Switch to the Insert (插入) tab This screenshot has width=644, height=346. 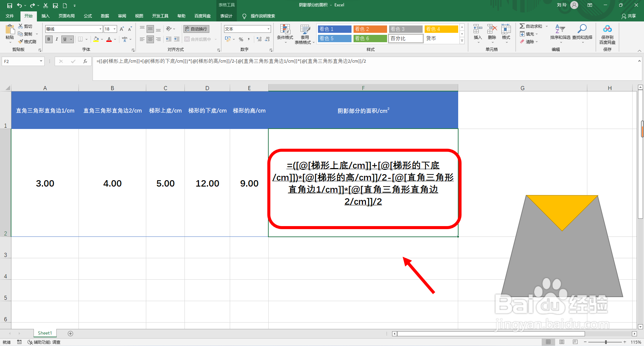[x=45, y=16]
